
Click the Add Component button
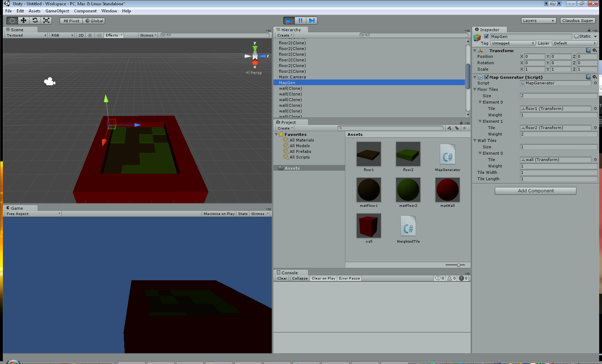[536, 191]
